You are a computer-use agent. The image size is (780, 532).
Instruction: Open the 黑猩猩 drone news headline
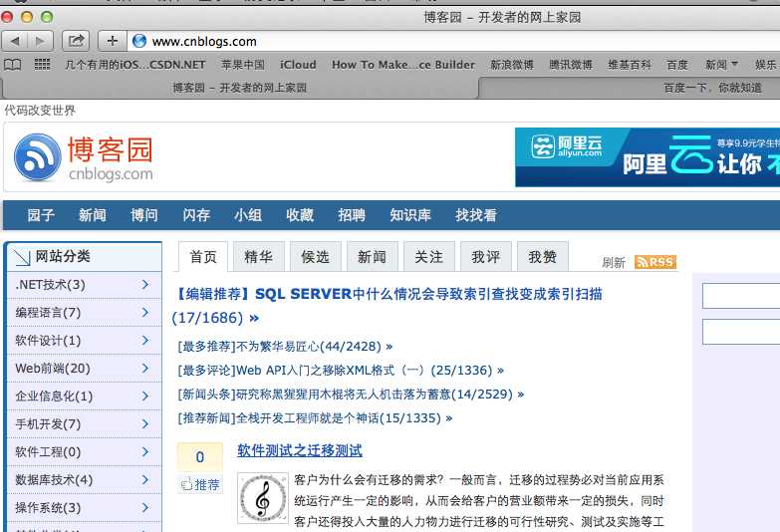click(351, 395)
